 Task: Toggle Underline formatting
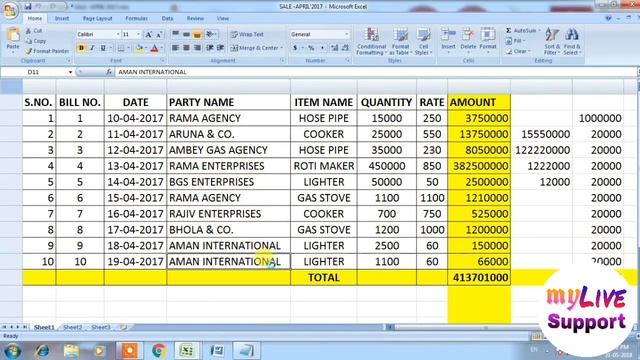pyautogui.click(x=103, y=48)
